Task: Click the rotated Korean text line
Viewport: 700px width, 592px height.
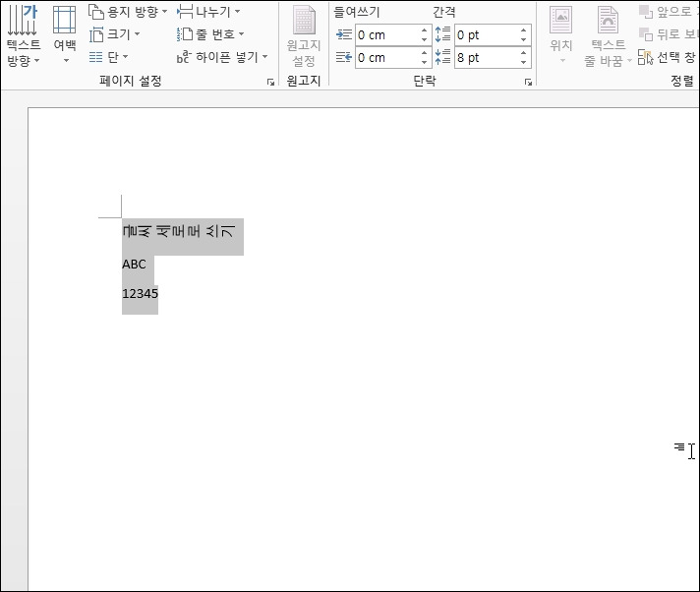Action: (179, 231)
